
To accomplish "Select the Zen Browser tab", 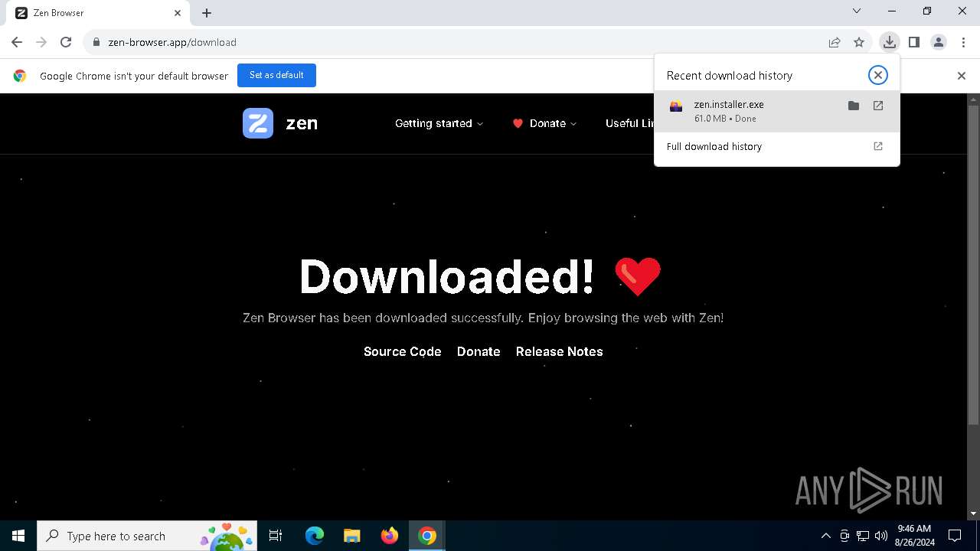I will (99, 13).
